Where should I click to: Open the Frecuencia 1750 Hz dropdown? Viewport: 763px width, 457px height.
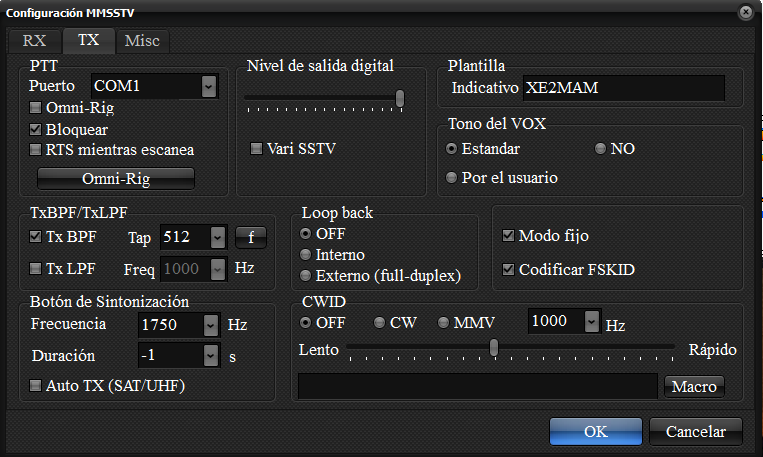pos(211,325)
